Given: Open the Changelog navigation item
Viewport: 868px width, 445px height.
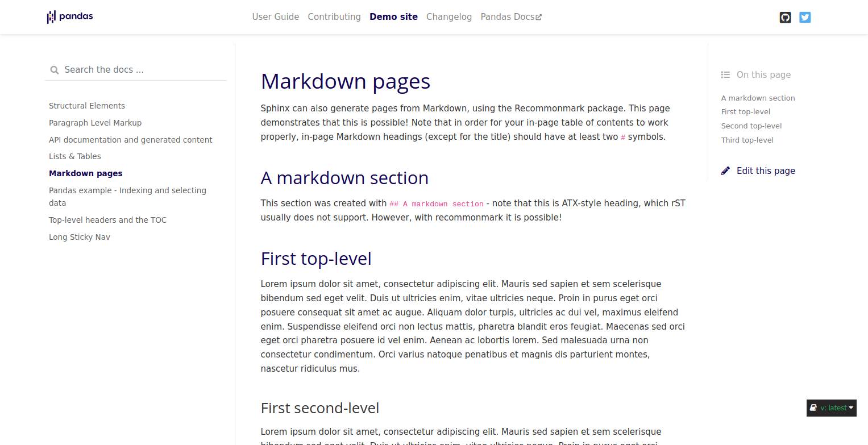Looking at the screenshot, I should coord(448,16).
